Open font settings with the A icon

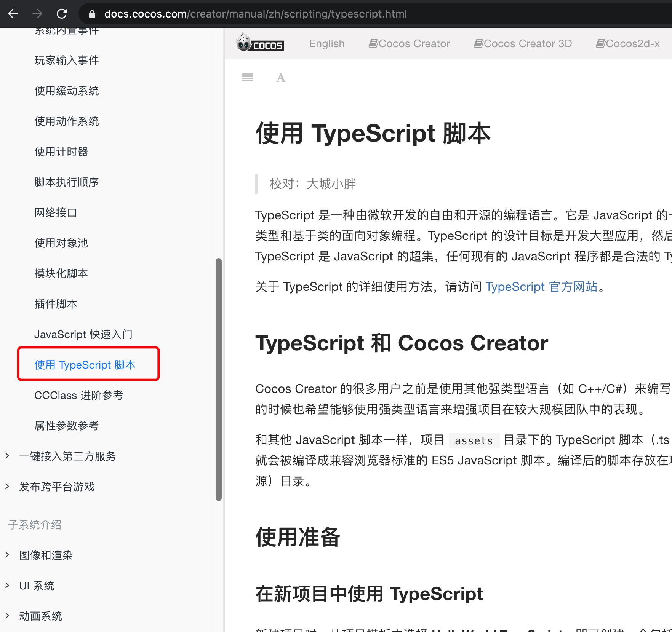pyautogui.click(x=281, y=78)
